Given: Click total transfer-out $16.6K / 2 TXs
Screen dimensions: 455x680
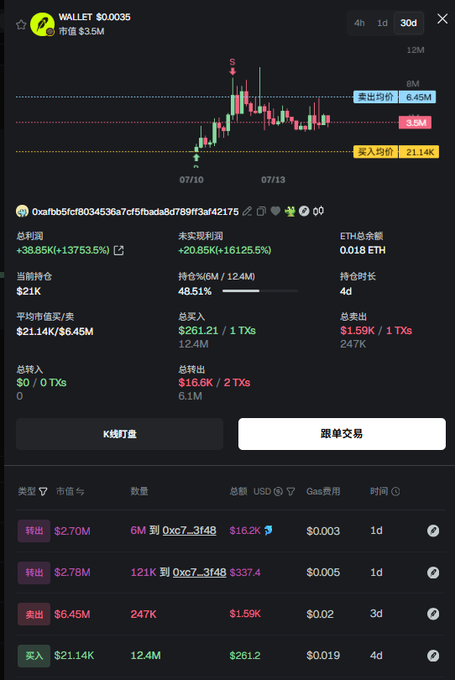Looking at the screenshot, I should 214,382.
